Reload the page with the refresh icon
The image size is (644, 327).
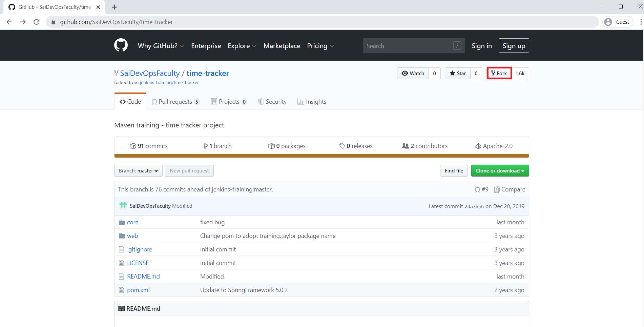pos(37,22)
